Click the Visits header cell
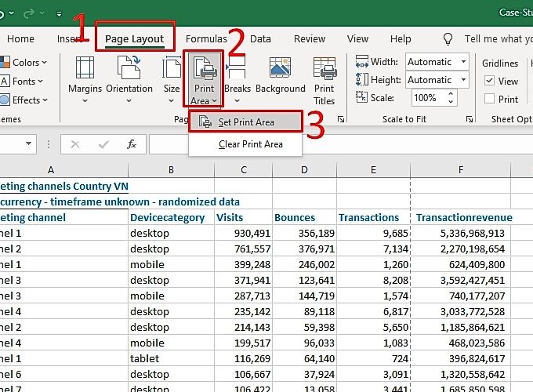The height and width of the screenshot is (392, 533). (244, 218)
